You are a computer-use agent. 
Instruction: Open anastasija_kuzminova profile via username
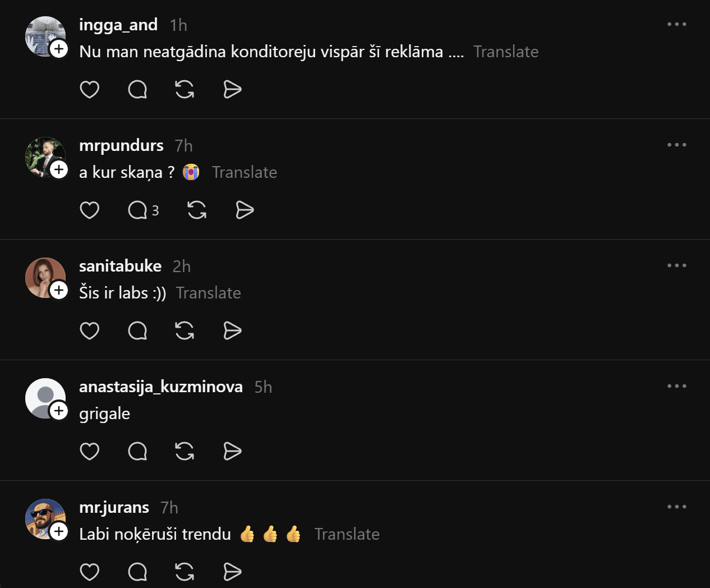161,387
